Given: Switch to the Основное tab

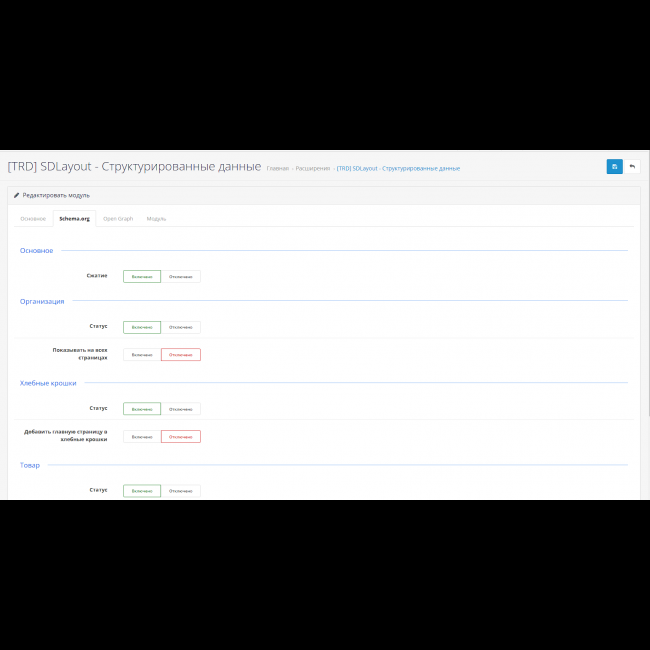Looking at the screenshot, I should (33, 218).
